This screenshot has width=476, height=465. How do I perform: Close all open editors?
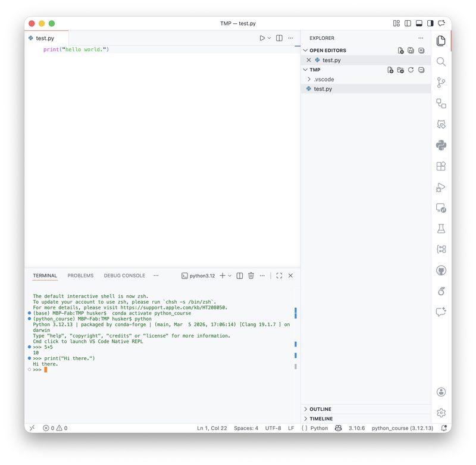(x=421, y=51)
